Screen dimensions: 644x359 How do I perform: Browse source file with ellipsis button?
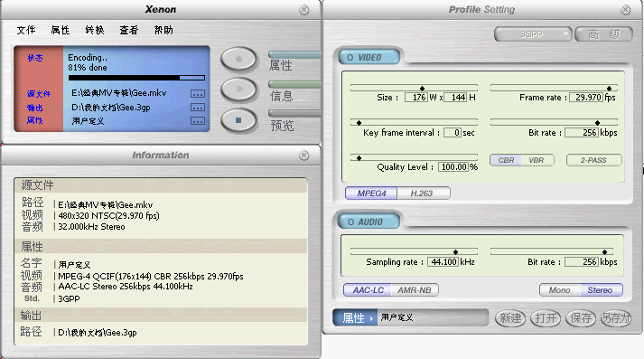tap(198, 94)
